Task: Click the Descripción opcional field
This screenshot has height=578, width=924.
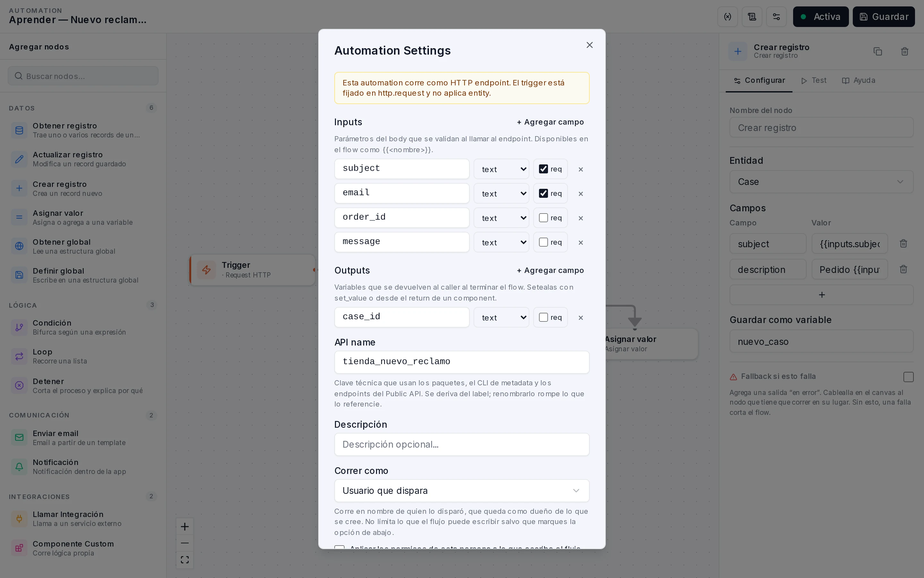Action: pyautogui.click(x=462, y=444)
